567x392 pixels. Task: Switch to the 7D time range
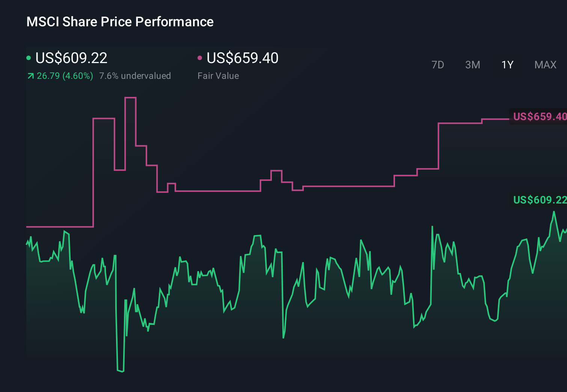click(438, 65)
